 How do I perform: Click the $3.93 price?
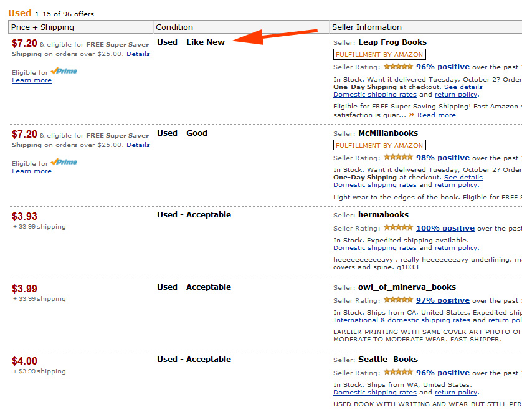[25, 216]
